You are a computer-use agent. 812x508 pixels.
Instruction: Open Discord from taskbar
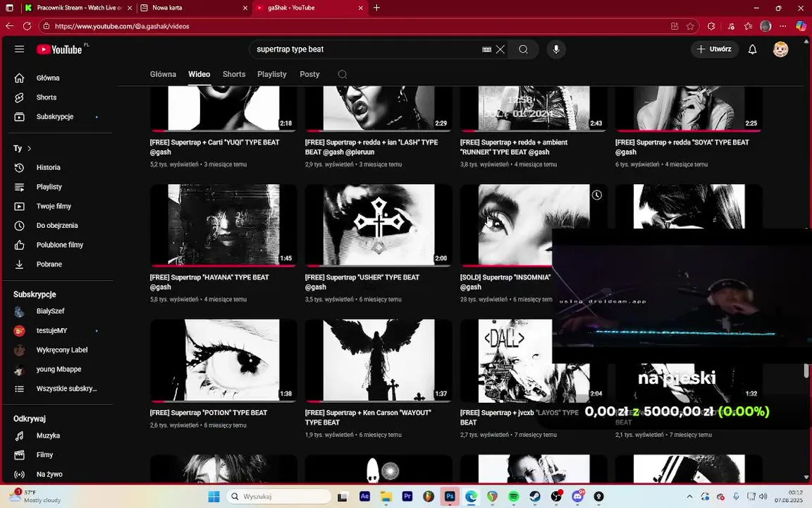[x=577, y=497]
